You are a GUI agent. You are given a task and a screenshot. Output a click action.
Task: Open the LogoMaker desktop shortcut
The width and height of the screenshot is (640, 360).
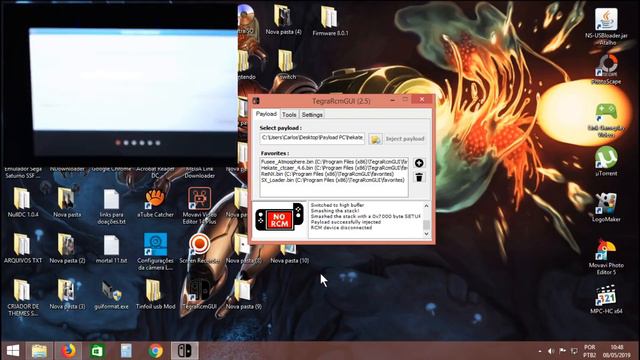(x=606, y=207)
